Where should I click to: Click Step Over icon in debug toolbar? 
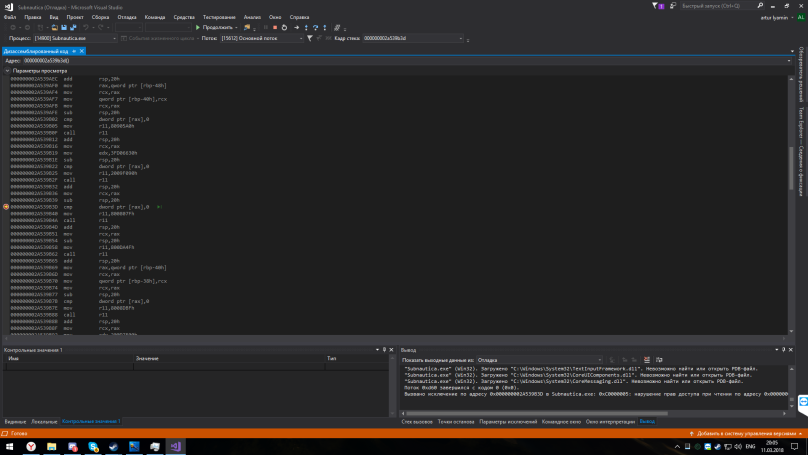pyautogui.click(x=315, y=27)
